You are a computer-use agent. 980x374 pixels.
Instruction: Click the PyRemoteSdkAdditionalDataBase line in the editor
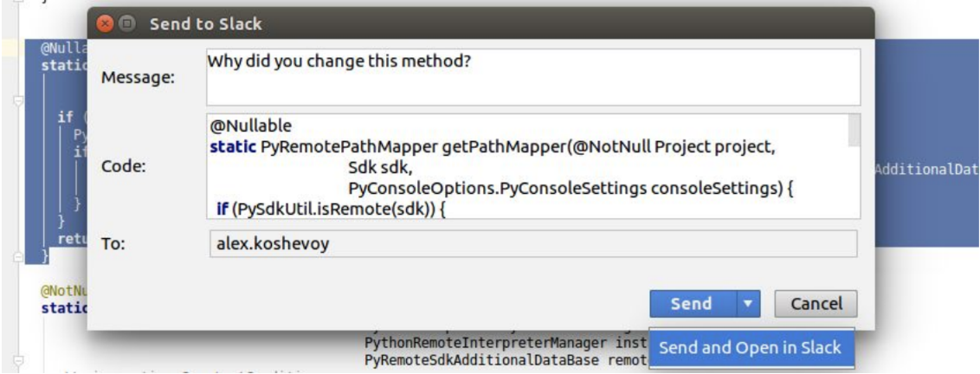506,360
